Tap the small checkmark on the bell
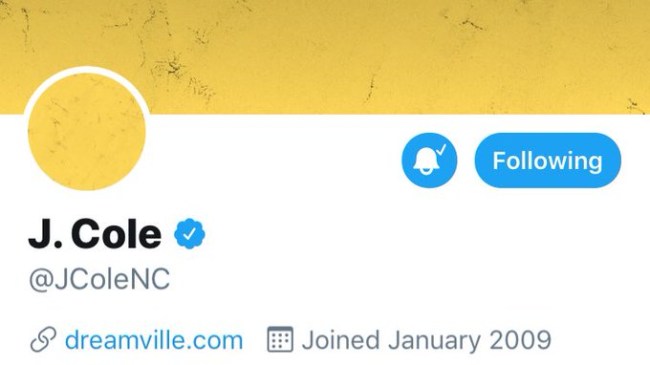This screenshot has width=650, height=365. tap(441, 149)
